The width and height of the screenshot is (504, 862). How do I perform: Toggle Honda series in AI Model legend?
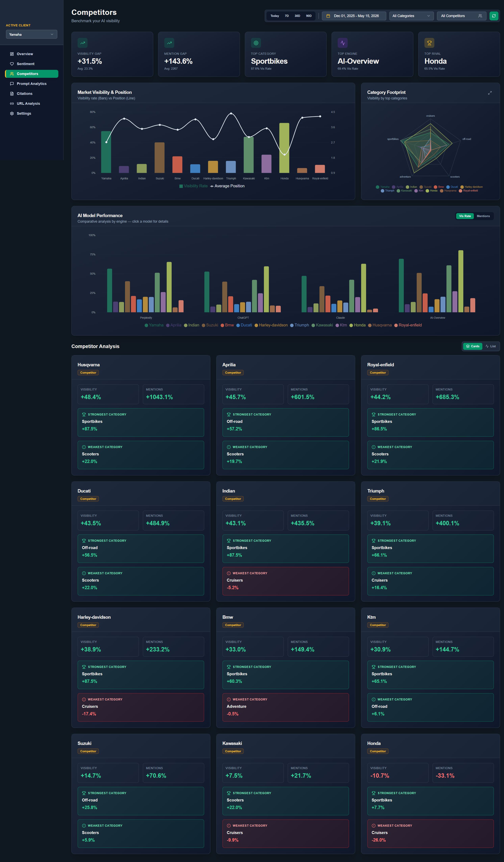point(357,325)
